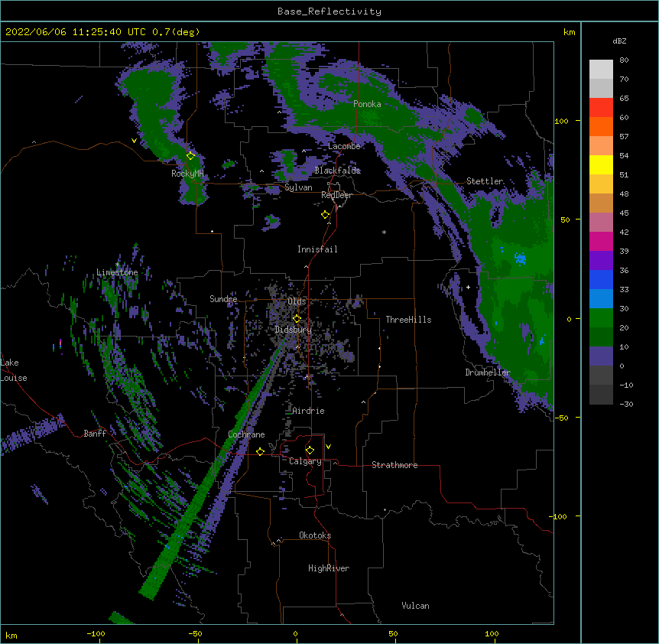Click the Blackfalds town label
This screenshot has width=659, height=644.
(x=337, y=171)
